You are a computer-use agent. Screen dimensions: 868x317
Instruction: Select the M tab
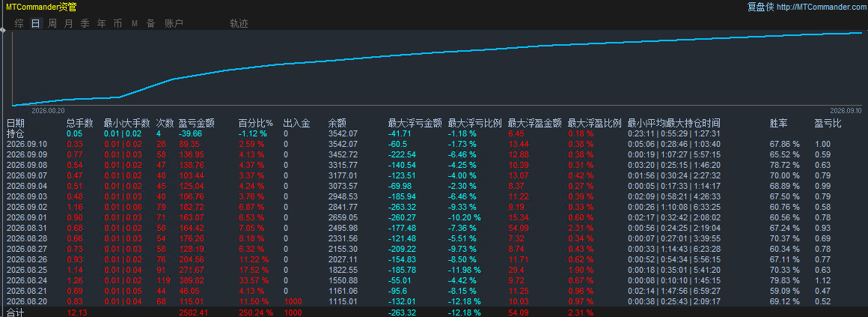[135, 23]
